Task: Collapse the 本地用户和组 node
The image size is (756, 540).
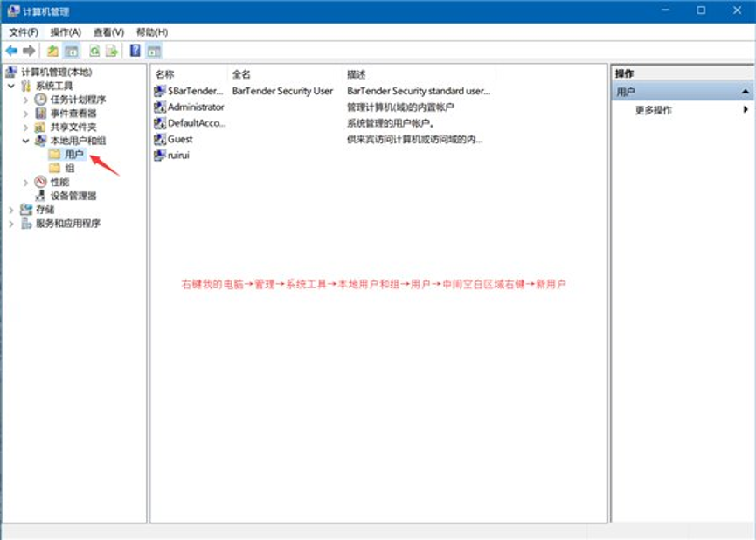Action: tap(26, 141)
